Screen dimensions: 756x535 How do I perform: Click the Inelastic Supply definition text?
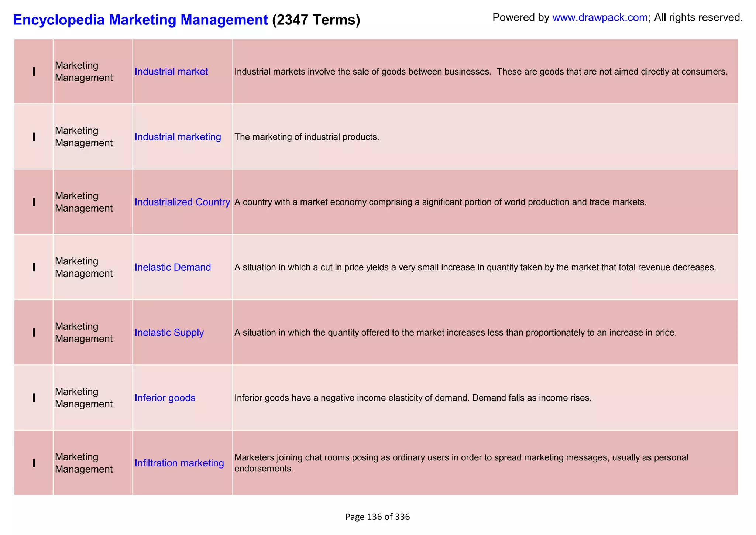456,333
